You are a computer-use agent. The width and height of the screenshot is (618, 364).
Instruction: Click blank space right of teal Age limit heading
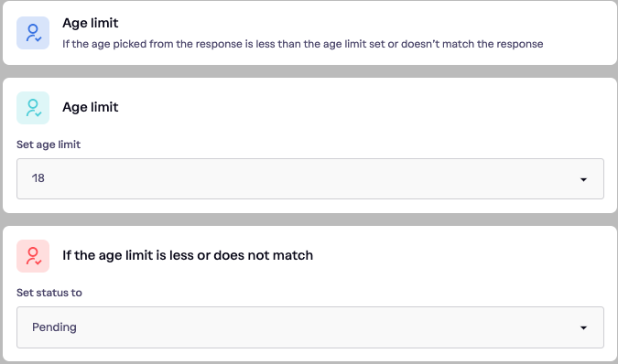click(x=354, y=107)
